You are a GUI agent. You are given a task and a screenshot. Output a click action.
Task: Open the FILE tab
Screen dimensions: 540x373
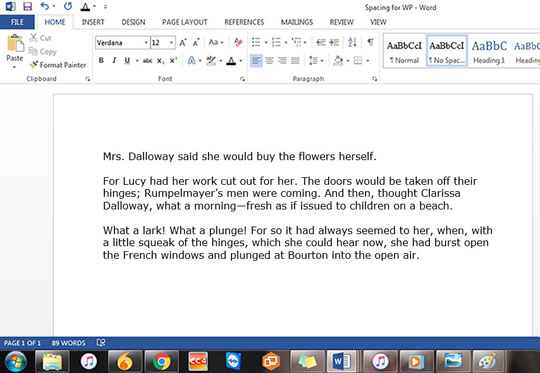coord(17,22)
